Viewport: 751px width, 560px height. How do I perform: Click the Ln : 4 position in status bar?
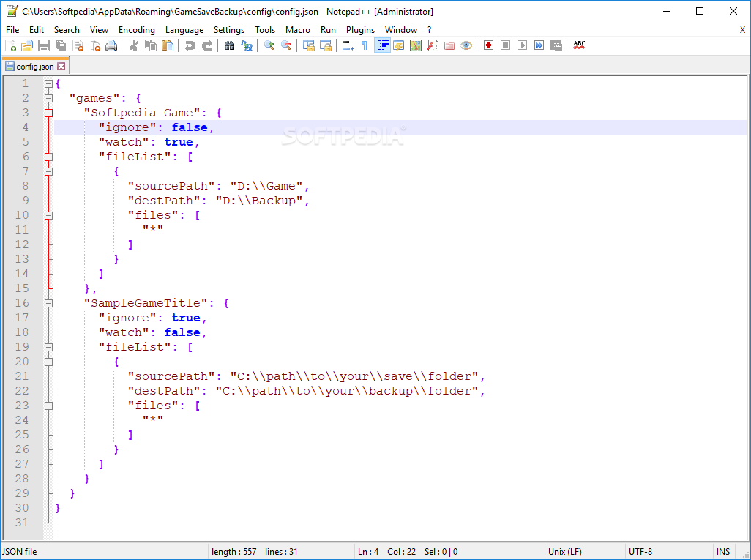click(x=368, y=552)
